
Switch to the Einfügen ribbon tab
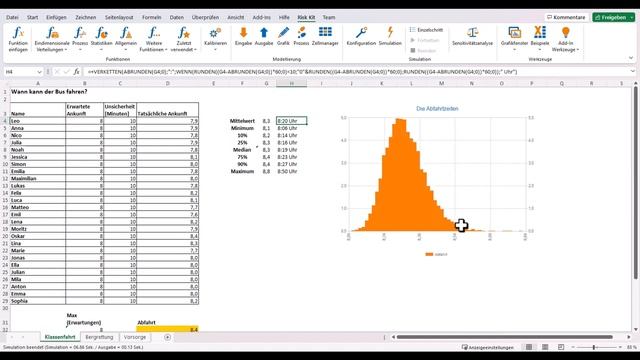click(x=56, y=17)
